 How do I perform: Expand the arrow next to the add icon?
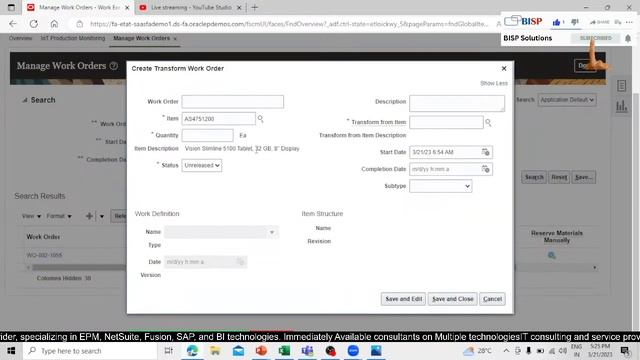coord(102,216)
